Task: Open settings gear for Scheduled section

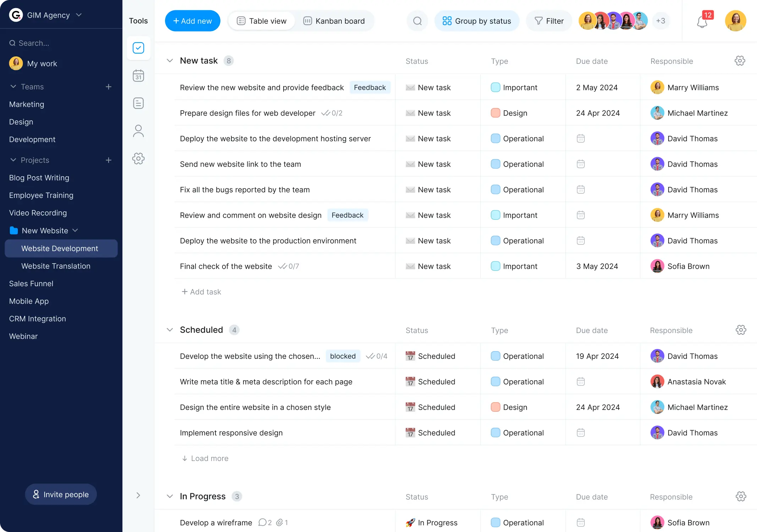Action: (x=741, y=329)
